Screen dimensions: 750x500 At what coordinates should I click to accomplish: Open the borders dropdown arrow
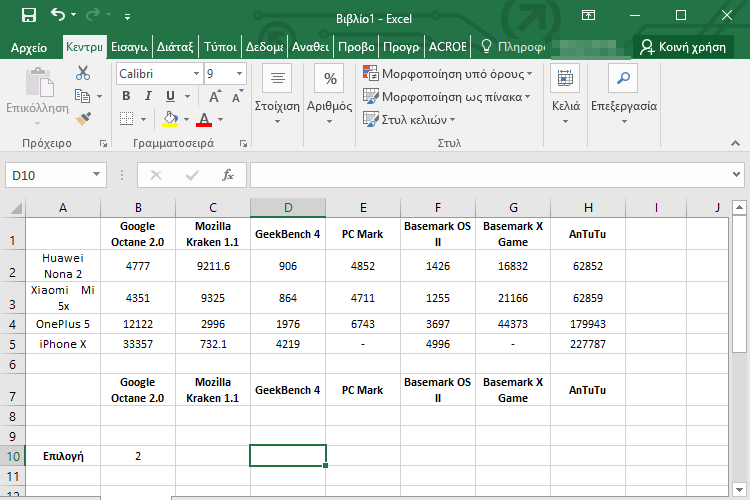[143, 120]
